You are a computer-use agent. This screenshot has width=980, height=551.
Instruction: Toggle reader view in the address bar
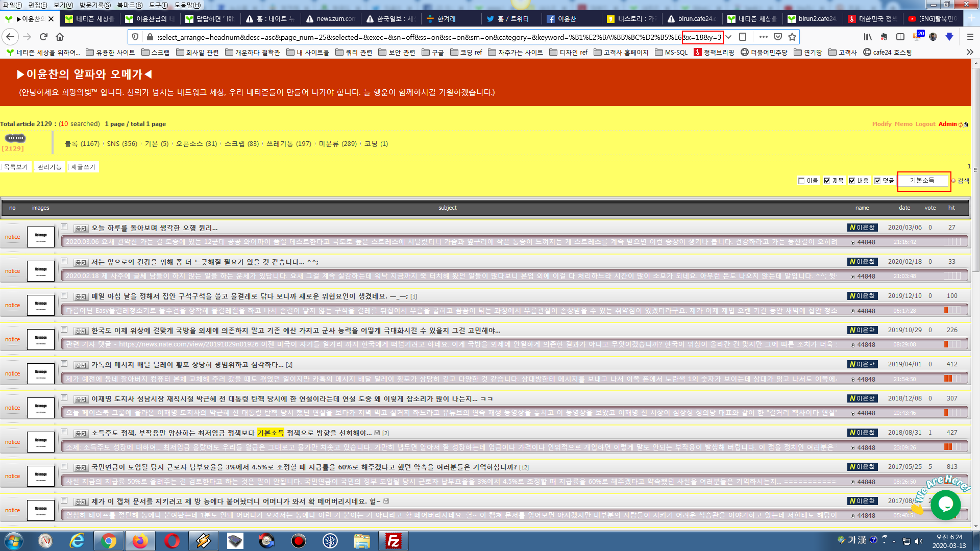(743, 37)
